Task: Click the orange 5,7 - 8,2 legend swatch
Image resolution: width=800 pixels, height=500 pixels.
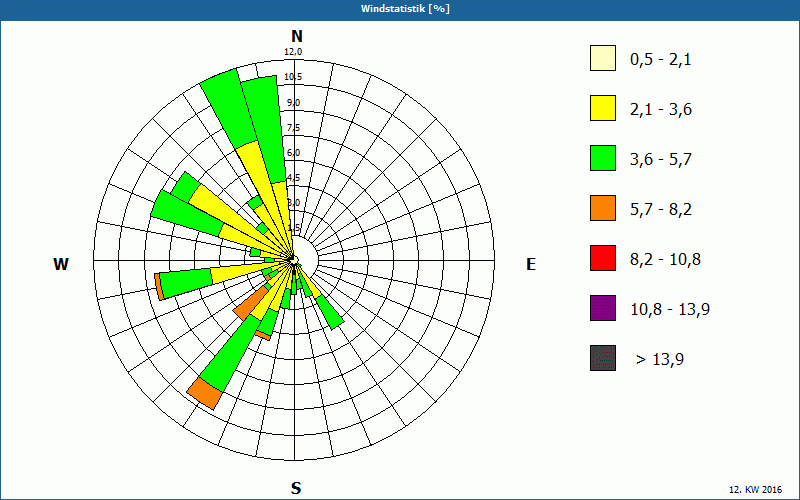Action: [603, 208]
